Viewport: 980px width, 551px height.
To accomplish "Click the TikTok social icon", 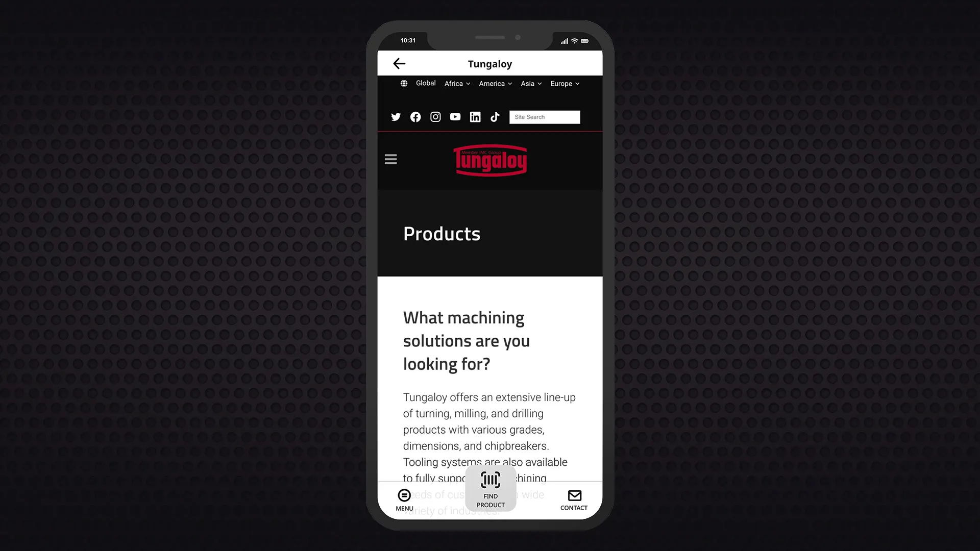I will (495, 117).
